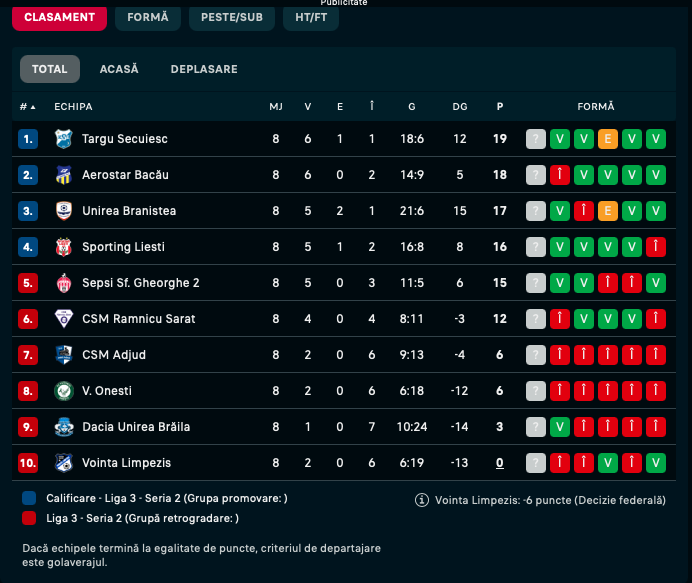The height and width of the screenshot is (583, 692).
Task: Switch to the DEPLASARE standings filter
Action: [204, 69]
